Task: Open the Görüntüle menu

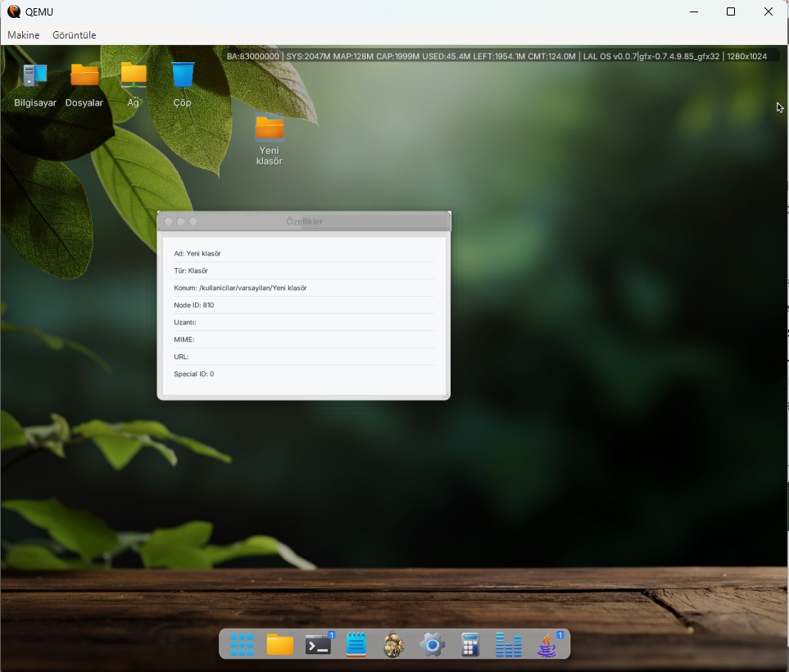Action: 74,34
